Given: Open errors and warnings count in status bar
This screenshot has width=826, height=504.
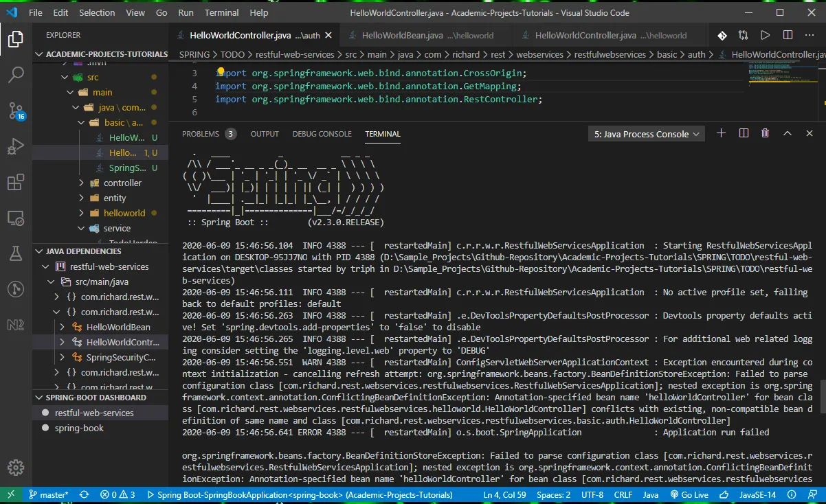Looking at the screenshot, I should click(x=118, y=494).
